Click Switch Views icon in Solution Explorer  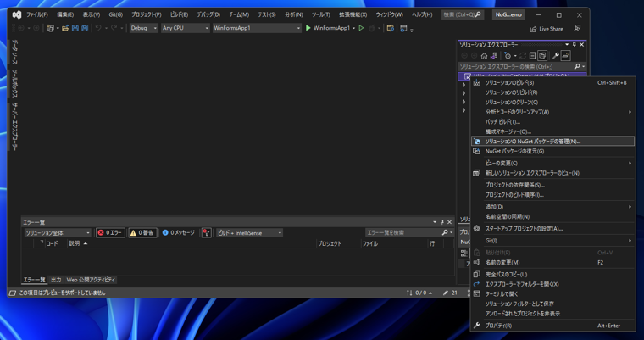tap(494, 56)
